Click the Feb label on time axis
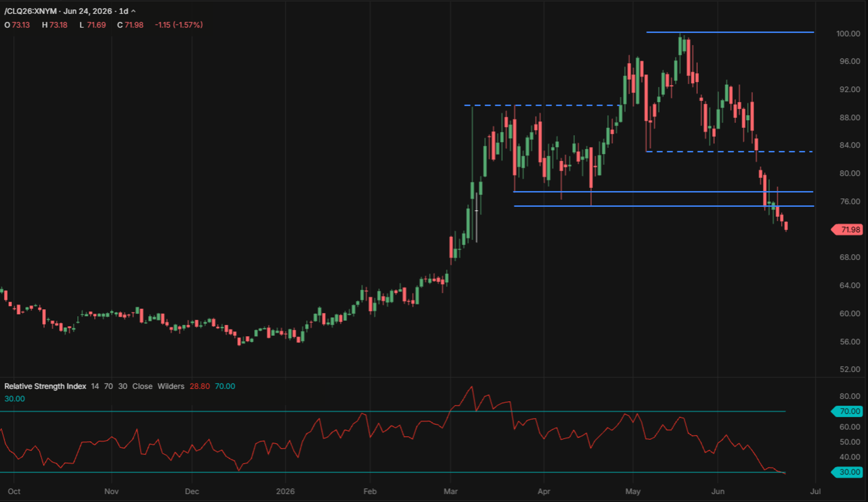 370,491
